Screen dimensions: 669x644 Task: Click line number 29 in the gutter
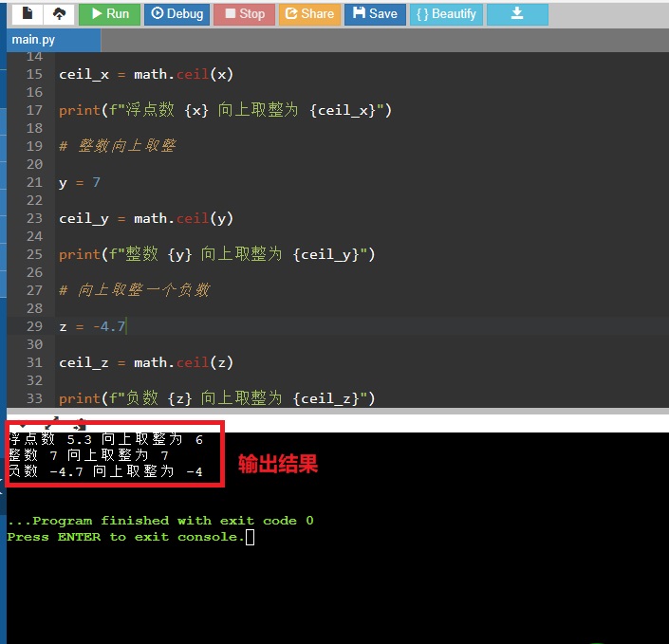pos(34,326)
